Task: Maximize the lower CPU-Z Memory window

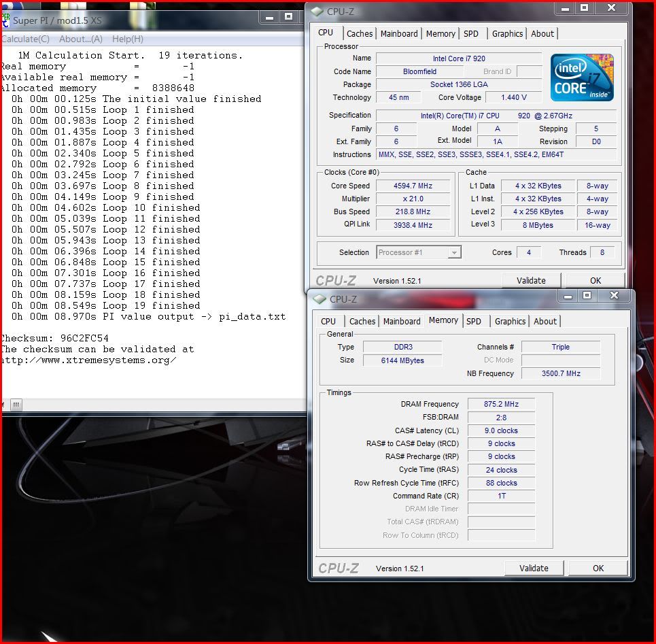Action: click(x=587, y=296)
